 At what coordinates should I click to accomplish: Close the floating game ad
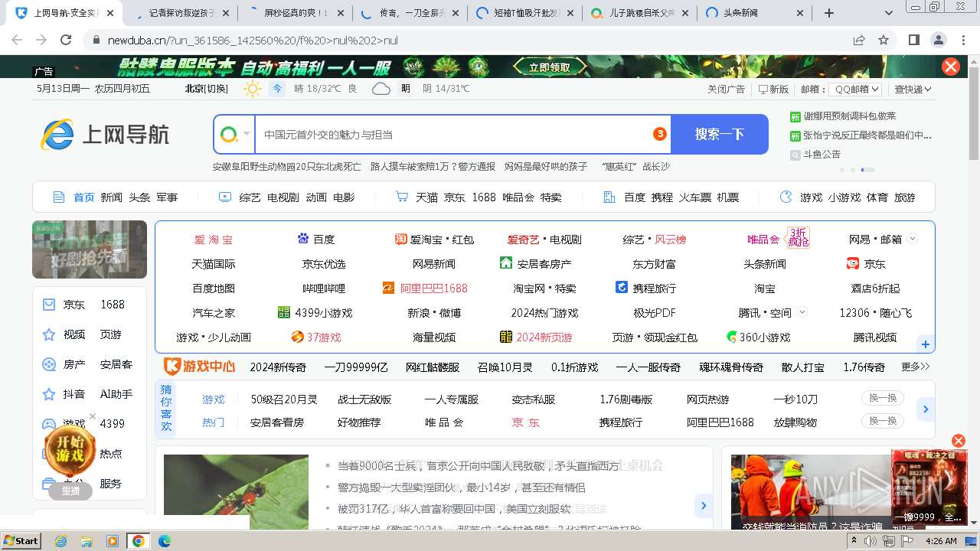click(93, 416)
